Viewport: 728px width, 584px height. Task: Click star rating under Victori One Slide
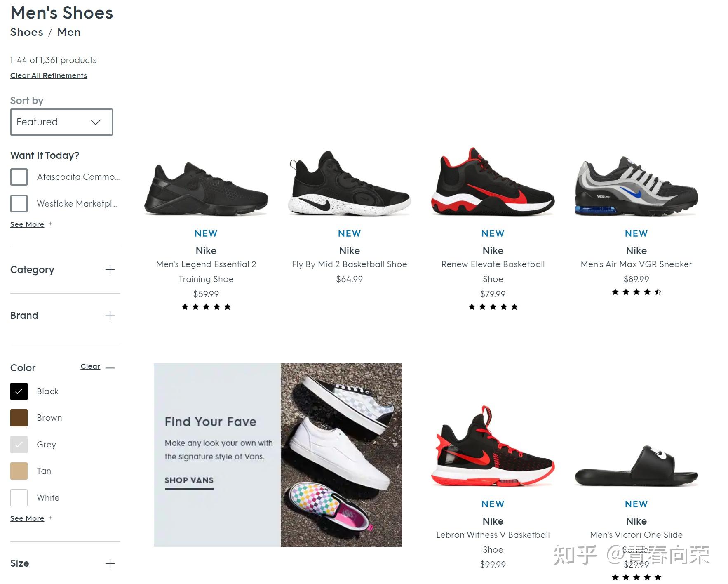tap(636, 577)
